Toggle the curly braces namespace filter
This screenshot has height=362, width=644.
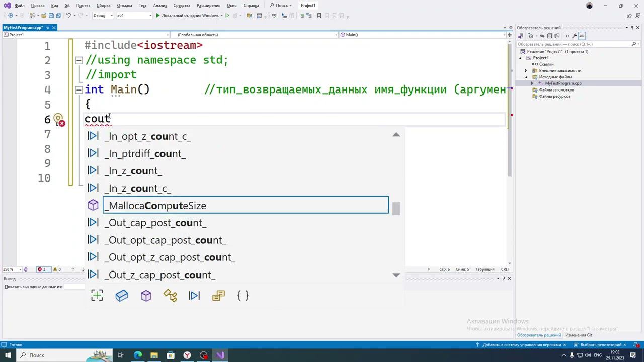pyautogui.click(x=243, y=296)
